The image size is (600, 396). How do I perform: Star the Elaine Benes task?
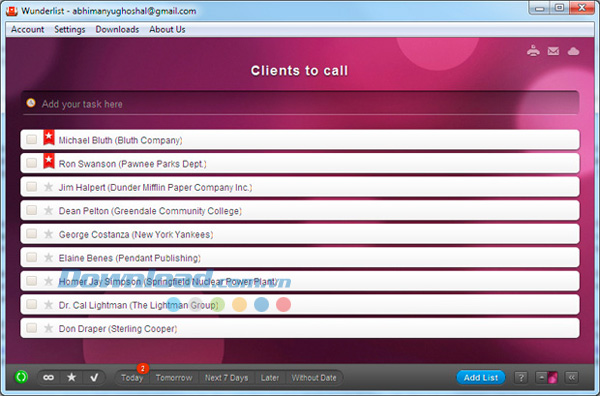click(48, 257)
